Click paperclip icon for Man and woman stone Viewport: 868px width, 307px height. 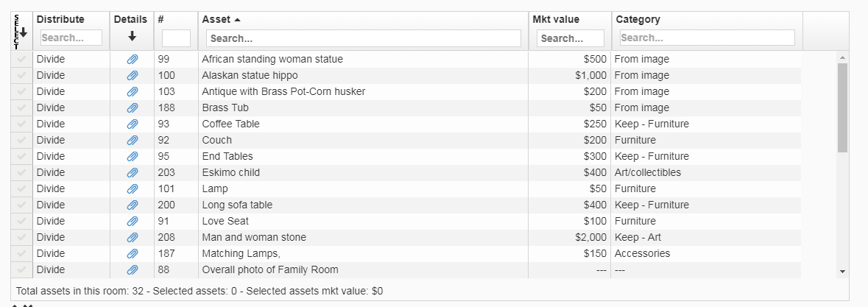(133, 237)
